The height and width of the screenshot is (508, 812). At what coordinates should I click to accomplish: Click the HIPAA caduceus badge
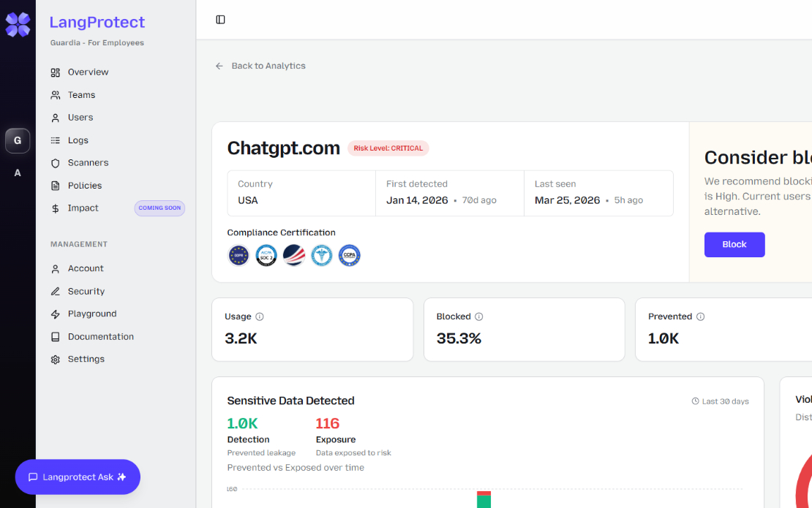tap(322, 255)
